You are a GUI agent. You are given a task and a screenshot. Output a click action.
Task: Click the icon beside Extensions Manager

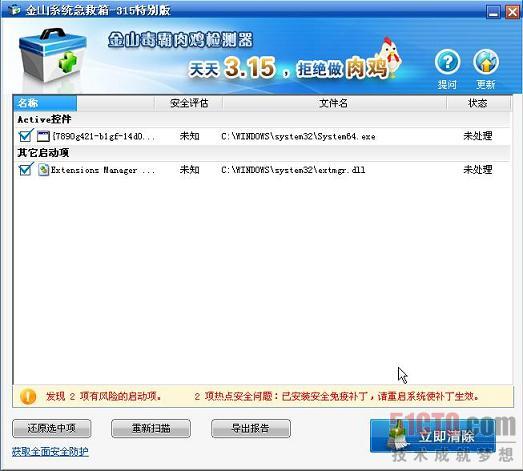43,170
